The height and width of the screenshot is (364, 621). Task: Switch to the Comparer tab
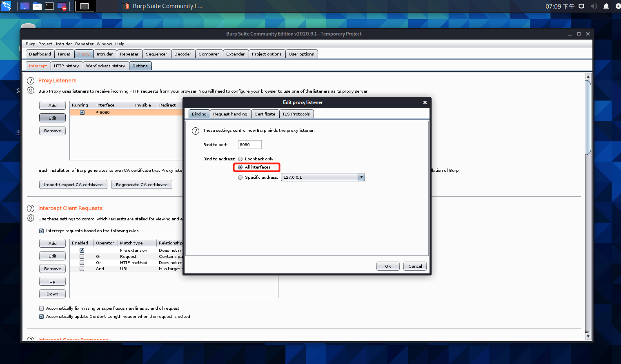pyautogui.click(x=209, y=54)
